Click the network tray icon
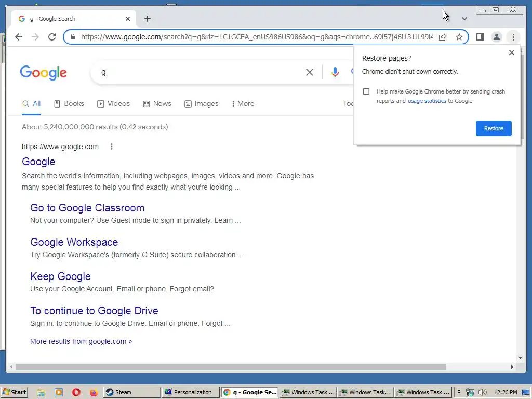 (470, 393)
